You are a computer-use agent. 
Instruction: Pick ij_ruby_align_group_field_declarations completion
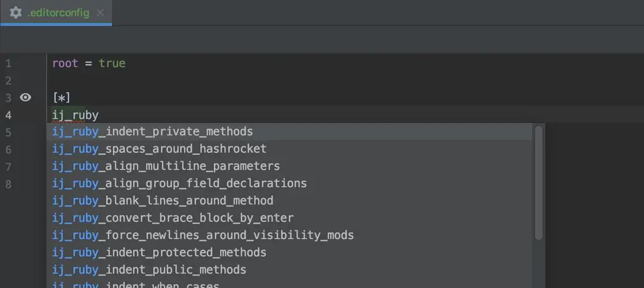click(289, 183)
